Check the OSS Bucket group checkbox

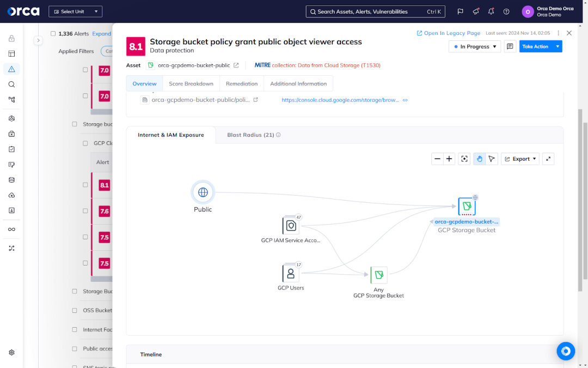tap(74, 310)
